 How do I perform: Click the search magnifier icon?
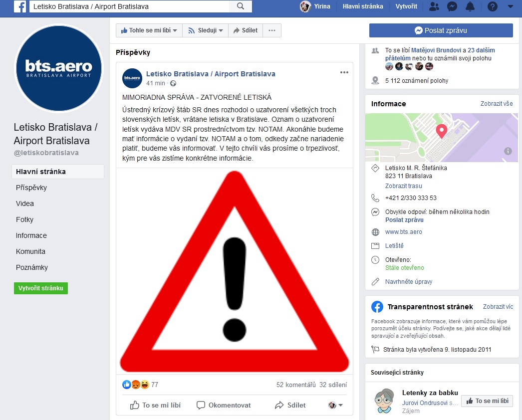[241, 6]
